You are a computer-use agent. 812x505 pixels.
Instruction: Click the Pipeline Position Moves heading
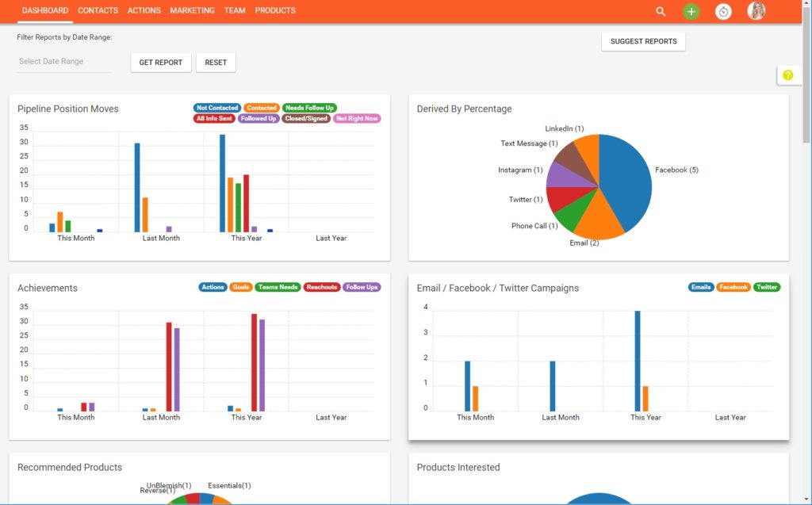(68, 109)
